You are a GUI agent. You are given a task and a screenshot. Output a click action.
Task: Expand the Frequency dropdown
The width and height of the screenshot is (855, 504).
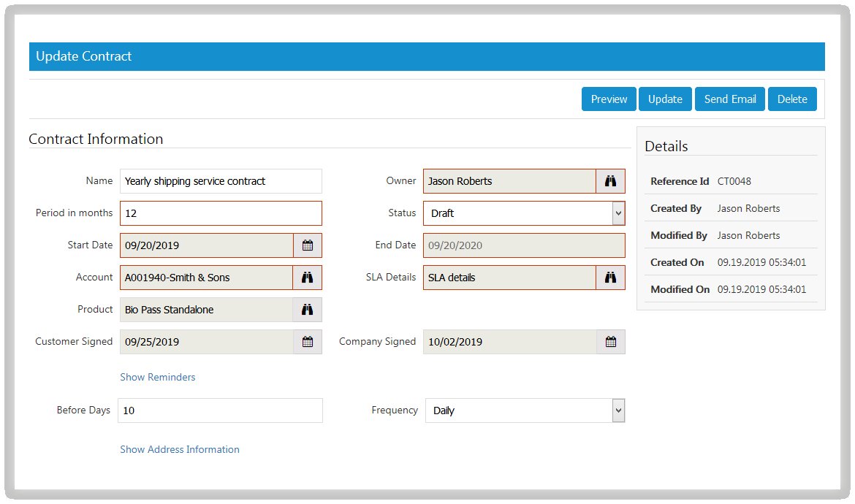tap(618, 411)
